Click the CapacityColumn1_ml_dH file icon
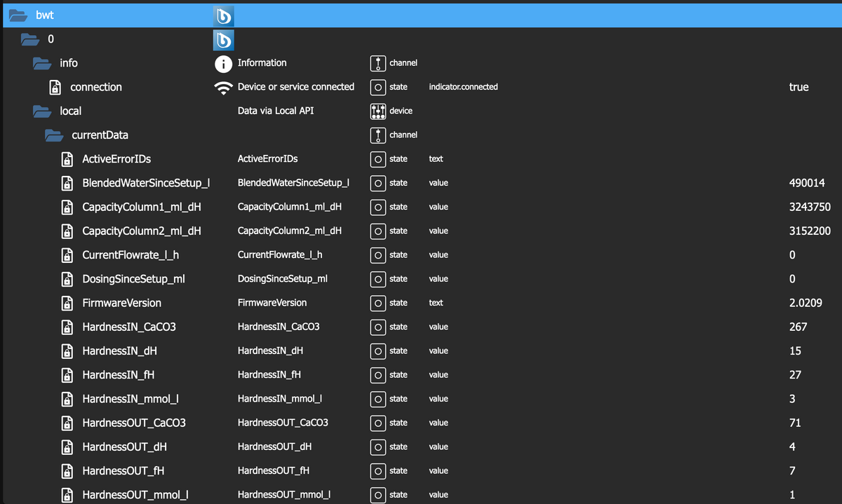Screen dimensions: 842x504 pyautogui.click(x=67, y=207)
